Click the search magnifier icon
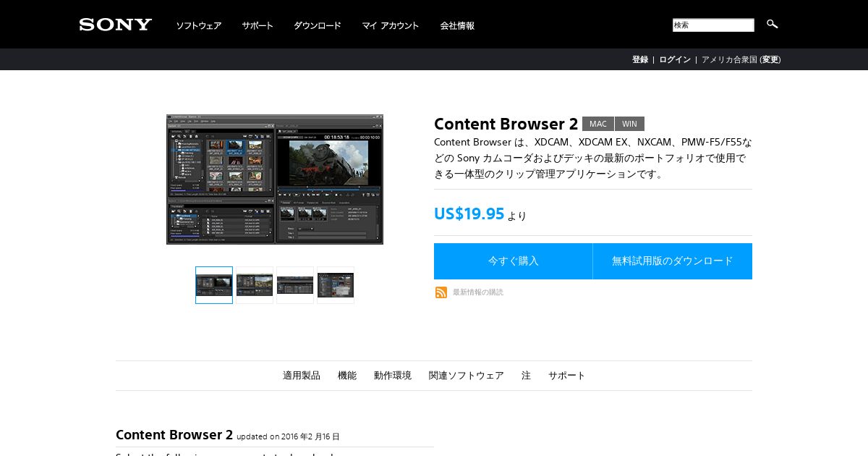This screenshot has height=456, width=868. coord(772,24)
